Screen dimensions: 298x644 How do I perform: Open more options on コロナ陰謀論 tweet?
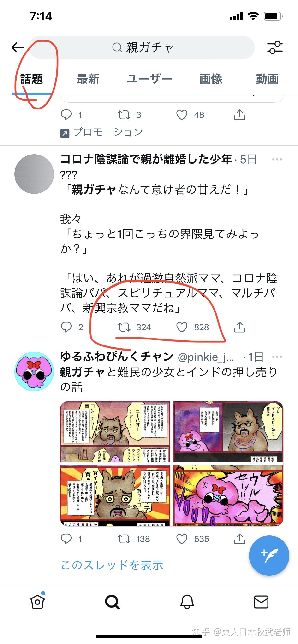[277, 159]
